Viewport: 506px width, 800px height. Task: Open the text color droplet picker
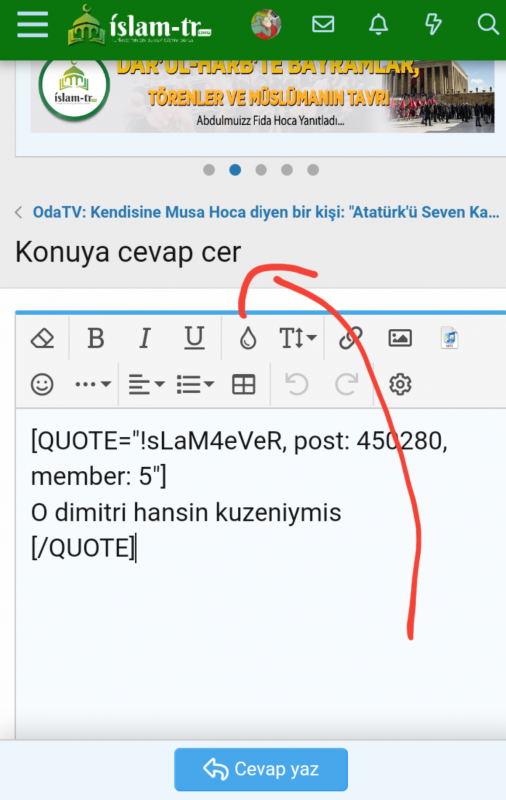point(248,338)
